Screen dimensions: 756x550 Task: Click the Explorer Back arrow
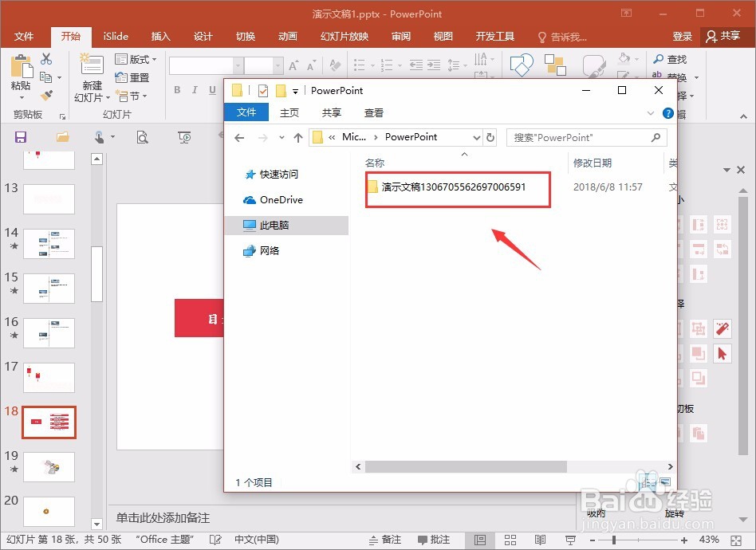239,138
